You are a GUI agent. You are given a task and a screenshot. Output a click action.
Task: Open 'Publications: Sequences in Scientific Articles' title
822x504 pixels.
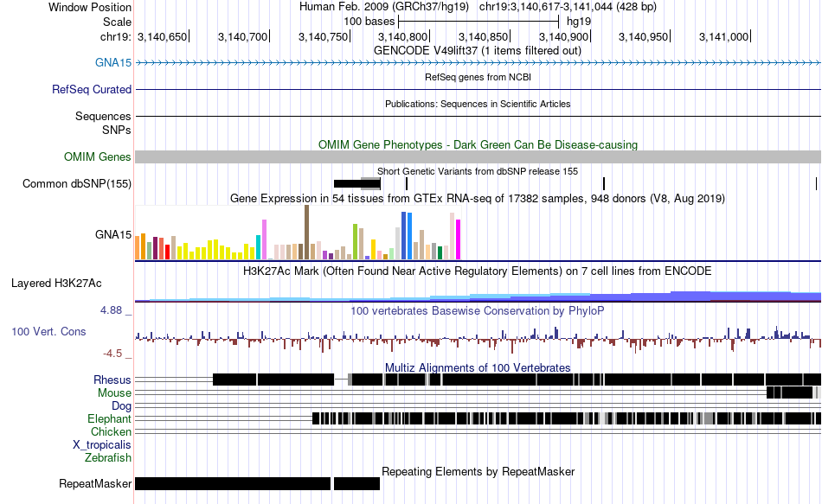click(x=478, y=104)
